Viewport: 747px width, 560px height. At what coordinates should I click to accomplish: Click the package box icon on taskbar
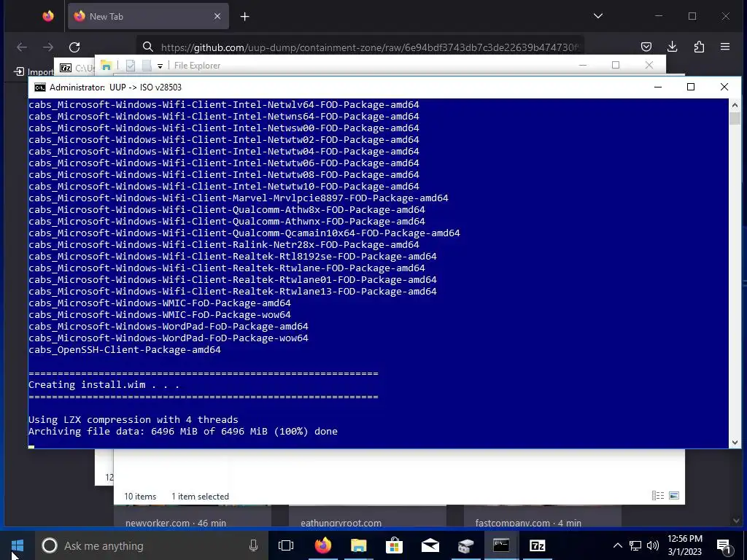[x=466, y=545]
